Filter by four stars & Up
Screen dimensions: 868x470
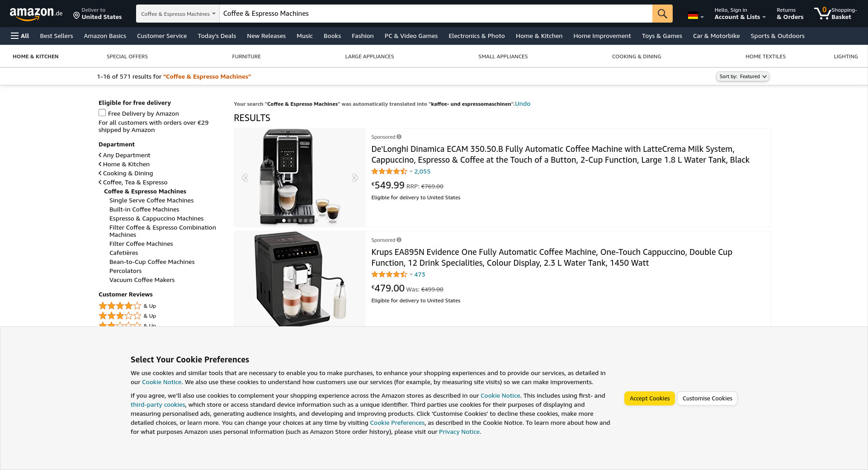[x=127, y=306]
